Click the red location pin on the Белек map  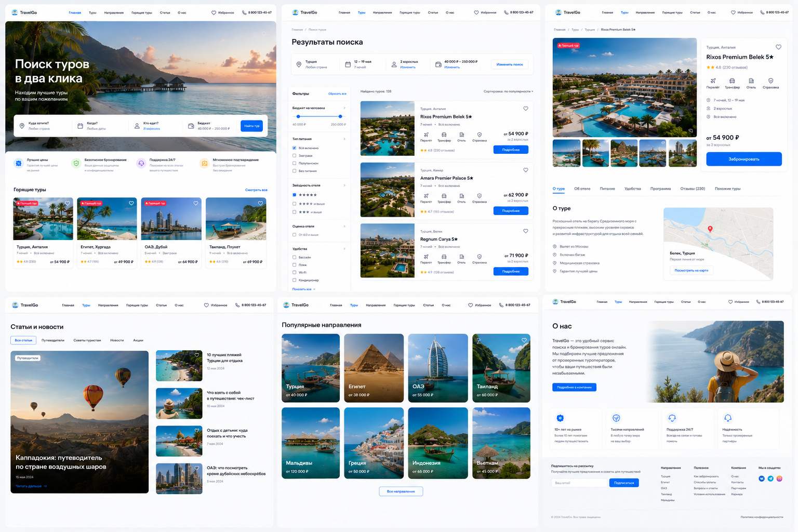(710, 229)
